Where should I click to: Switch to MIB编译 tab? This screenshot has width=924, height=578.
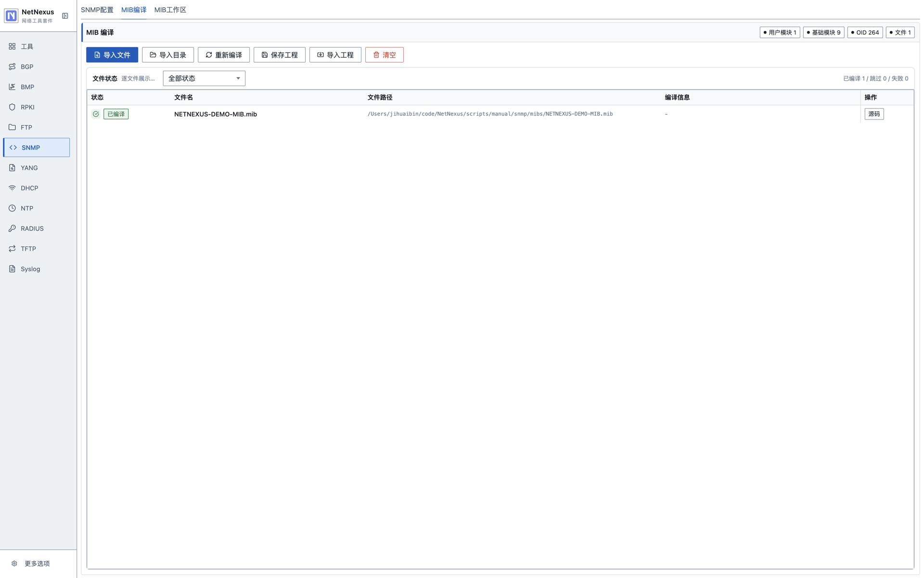(x=134, y=10)
